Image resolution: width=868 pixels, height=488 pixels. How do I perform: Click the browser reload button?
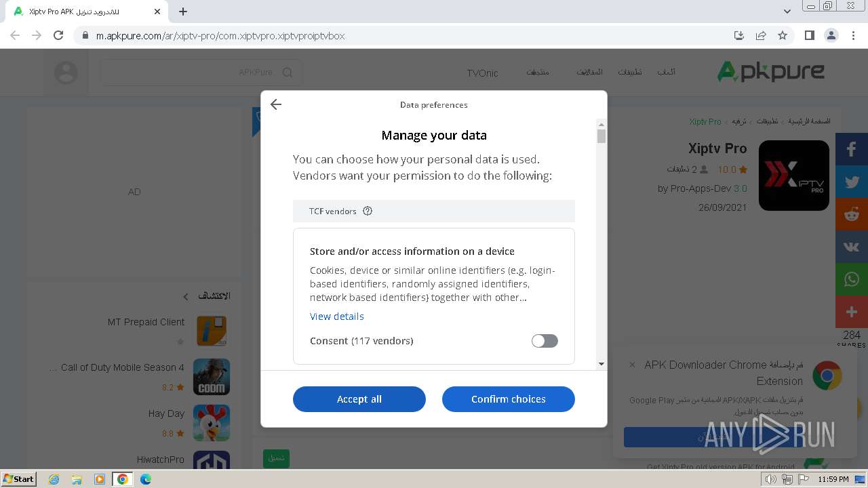(58, 35)
